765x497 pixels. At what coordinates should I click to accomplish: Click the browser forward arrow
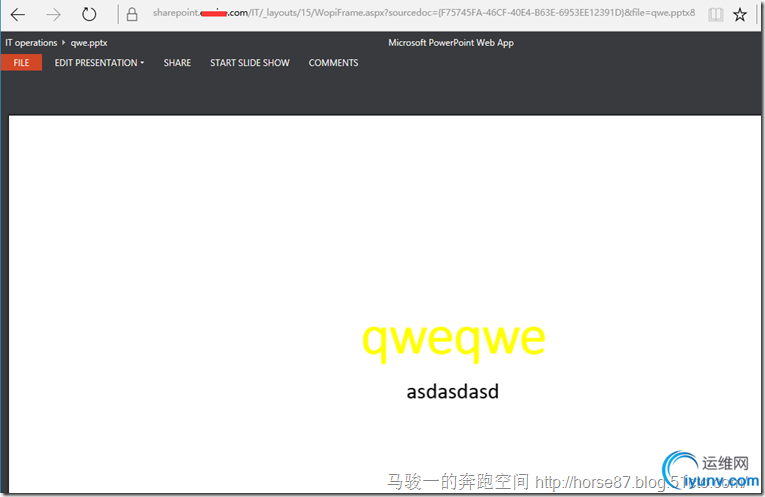53,15
